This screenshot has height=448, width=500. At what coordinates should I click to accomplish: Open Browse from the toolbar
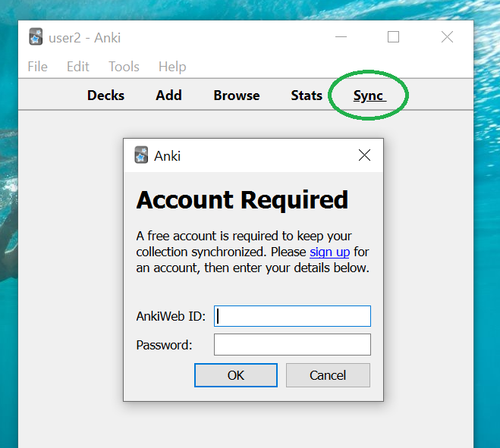(x=236, y=96)
